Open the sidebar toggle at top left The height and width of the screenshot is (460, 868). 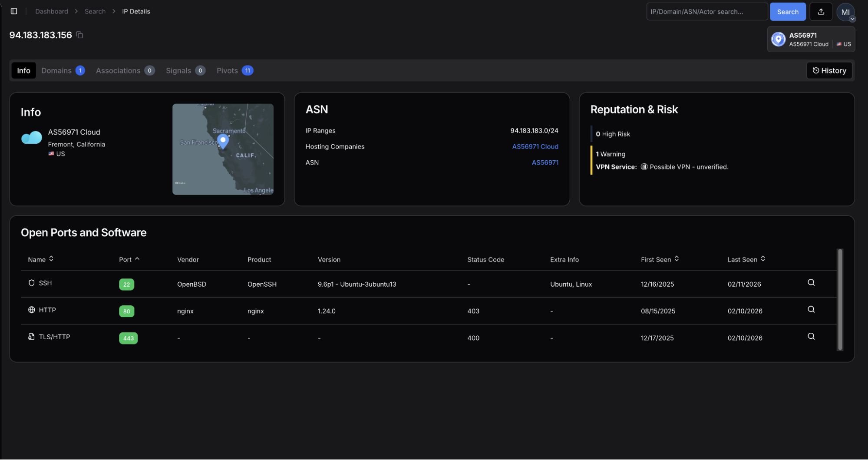point(14,11)
